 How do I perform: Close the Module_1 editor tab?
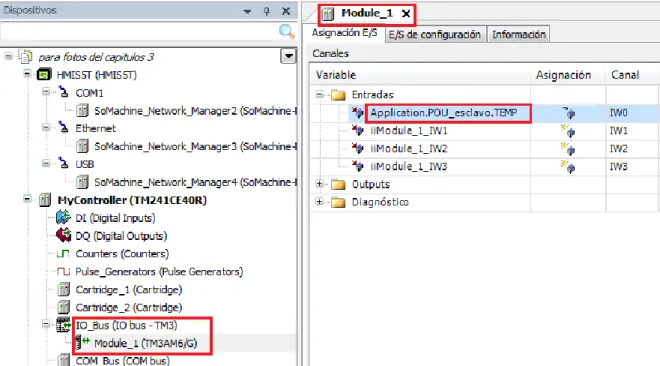[406, 14]
